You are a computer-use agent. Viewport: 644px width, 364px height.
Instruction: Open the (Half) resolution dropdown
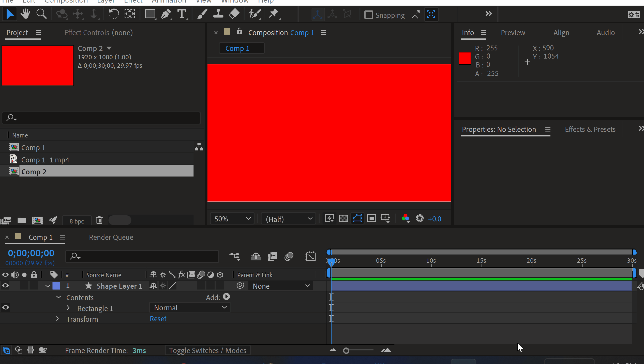288,219
